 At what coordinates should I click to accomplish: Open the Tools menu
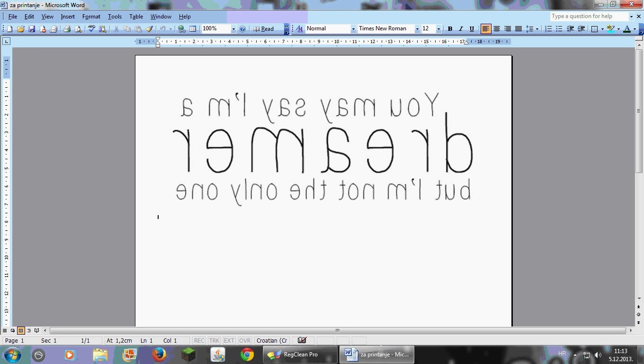click(115, 17)
